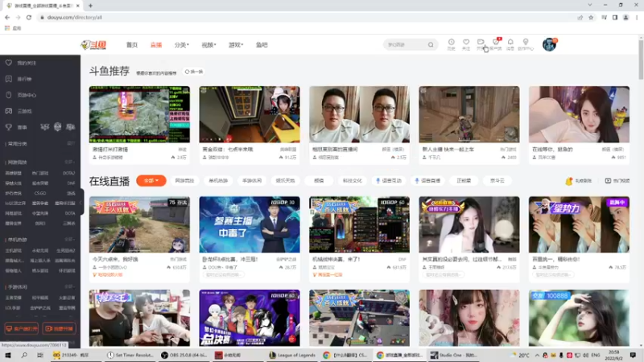Go to 首页 in top navigation

pos(132,45)
